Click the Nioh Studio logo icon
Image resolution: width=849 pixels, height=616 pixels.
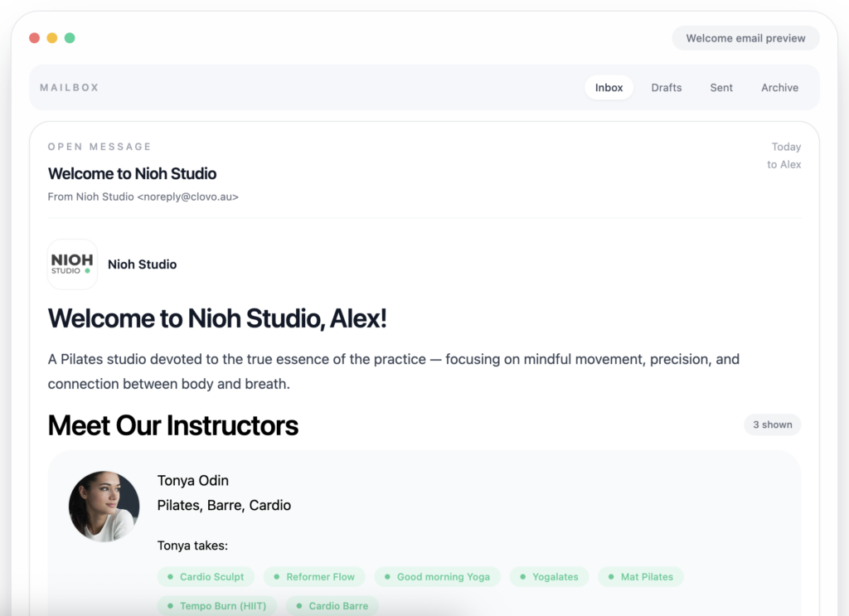click(x=72, y=264)
